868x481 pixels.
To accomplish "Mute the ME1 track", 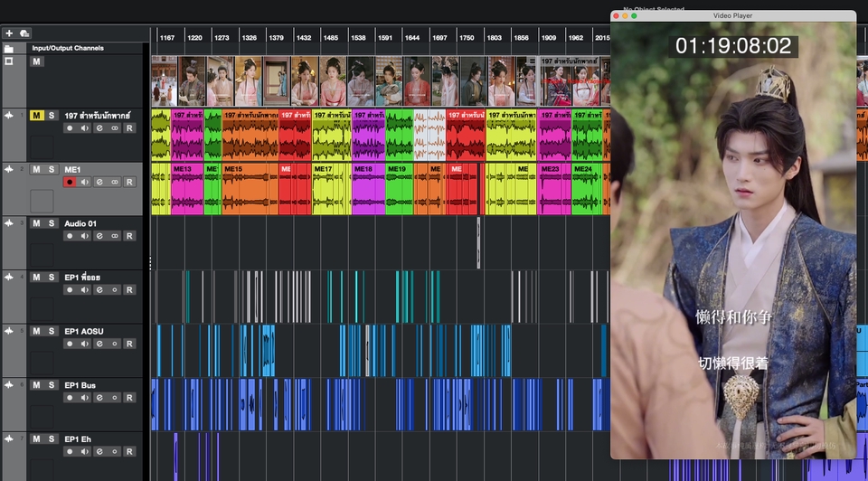I will 36,169.
